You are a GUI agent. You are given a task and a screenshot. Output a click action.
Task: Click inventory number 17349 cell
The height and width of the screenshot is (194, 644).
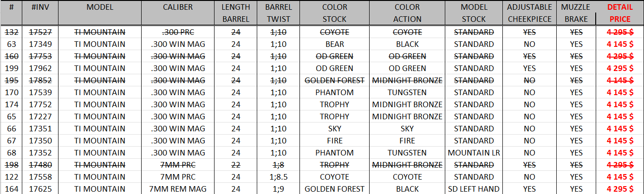pyautogui.click(x=40, y=44)
